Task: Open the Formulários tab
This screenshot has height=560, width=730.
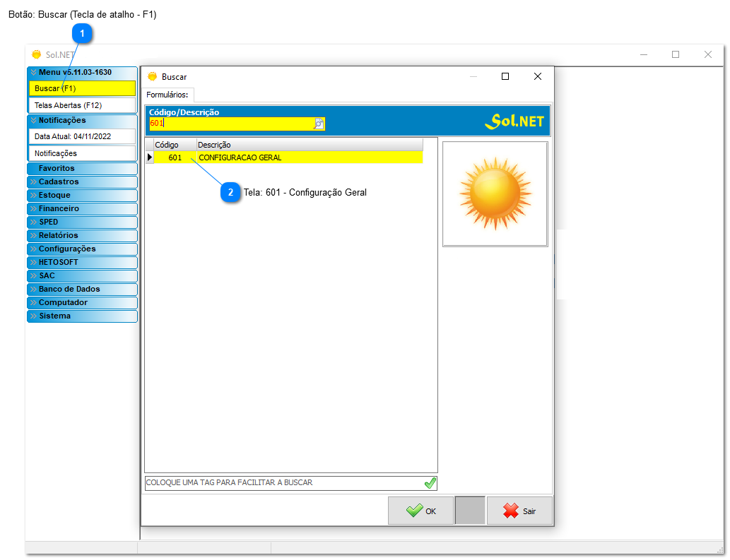Action: pos(167,94)
